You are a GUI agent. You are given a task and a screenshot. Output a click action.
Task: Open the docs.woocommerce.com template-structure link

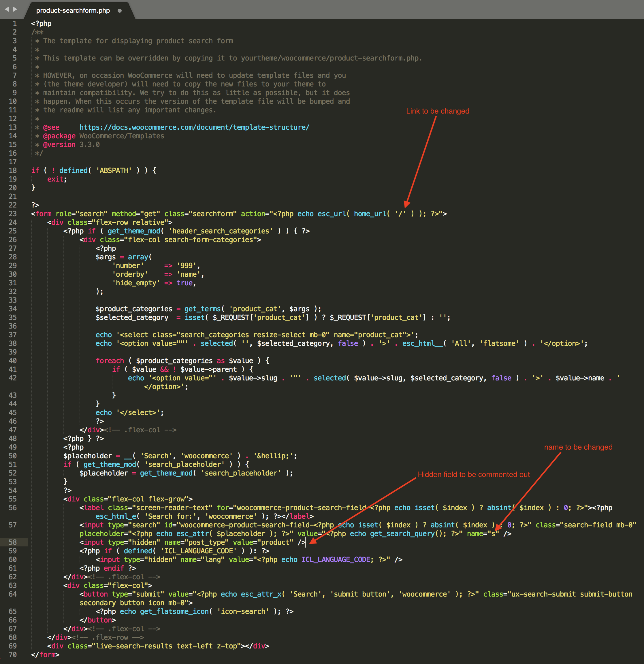pos(194,127)
